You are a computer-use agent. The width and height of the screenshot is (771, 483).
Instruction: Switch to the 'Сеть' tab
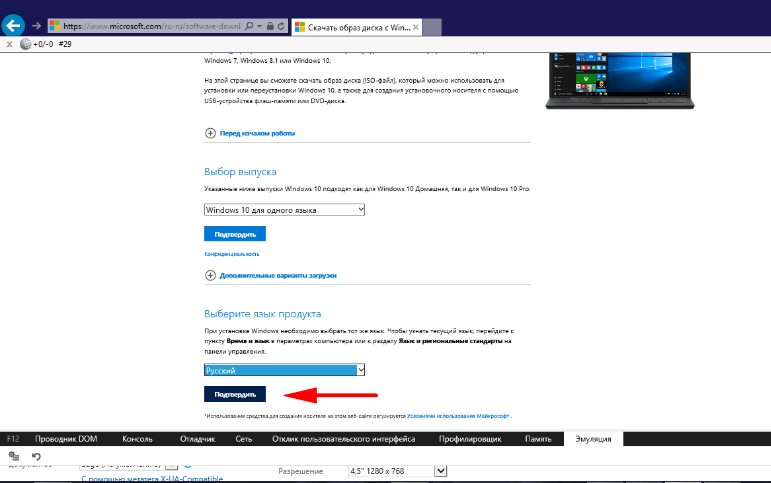click(x=243, y=439)
